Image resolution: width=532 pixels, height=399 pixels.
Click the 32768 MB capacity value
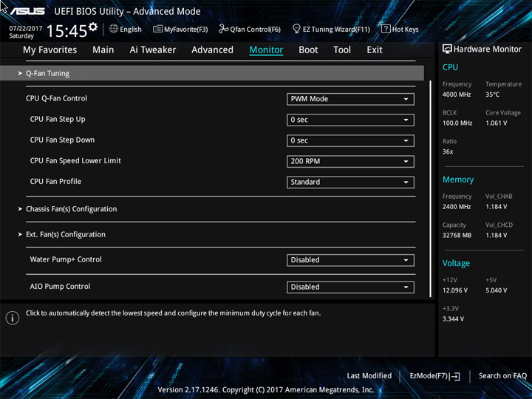(x=457, y=235)
